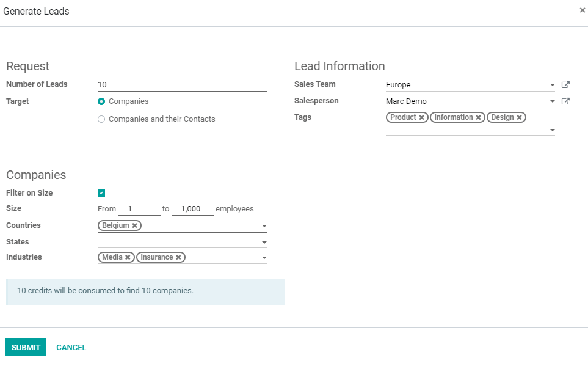The width and height of the screenshot is (588, 366).
Task: Open the Industries dropdown arrow
Action: [264, 258]
